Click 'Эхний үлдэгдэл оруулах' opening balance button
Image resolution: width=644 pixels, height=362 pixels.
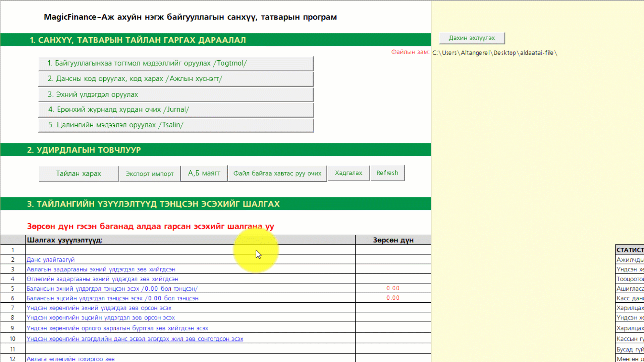point(176,95)
